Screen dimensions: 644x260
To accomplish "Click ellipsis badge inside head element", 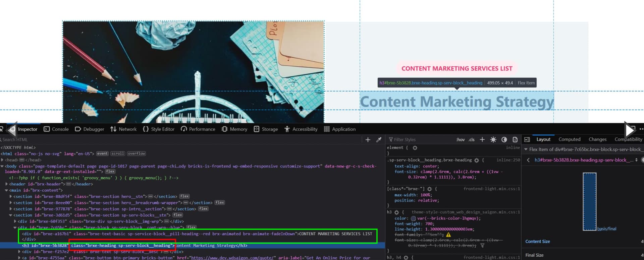I will coord(22,160).
